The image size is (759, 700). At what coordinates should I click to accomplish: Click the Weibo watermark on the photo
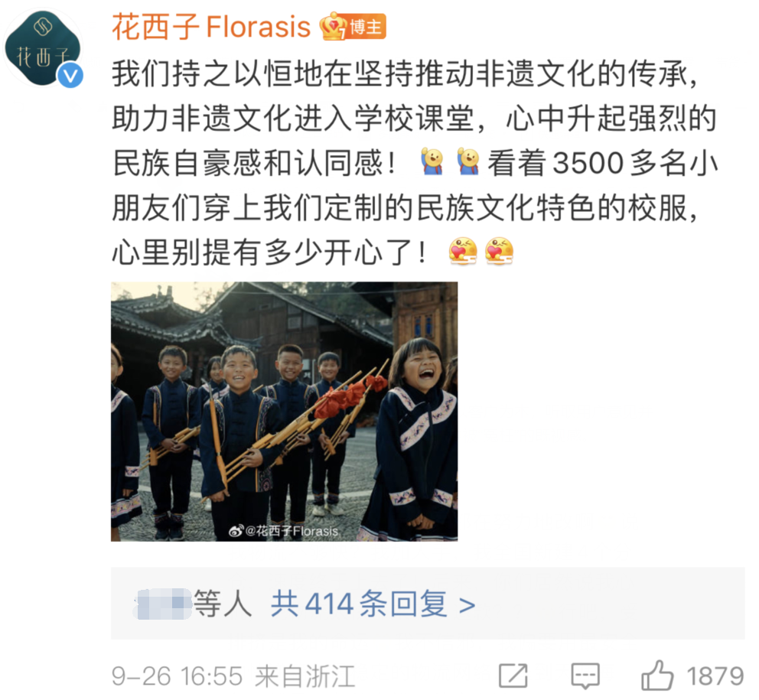(284, 531)
